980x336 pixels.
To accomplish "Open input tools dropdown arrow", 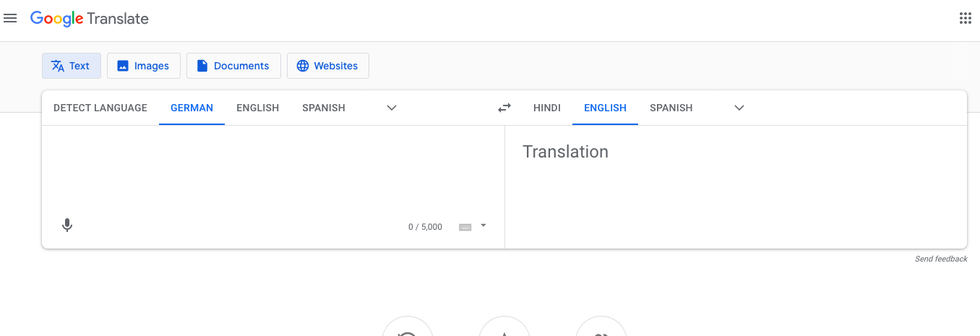I will tap(483, 225).
